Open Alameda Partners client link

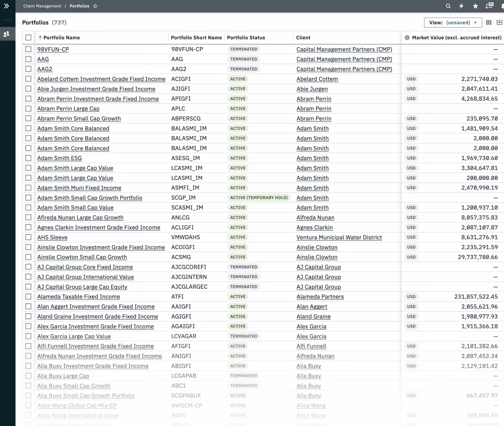(320, 297)
